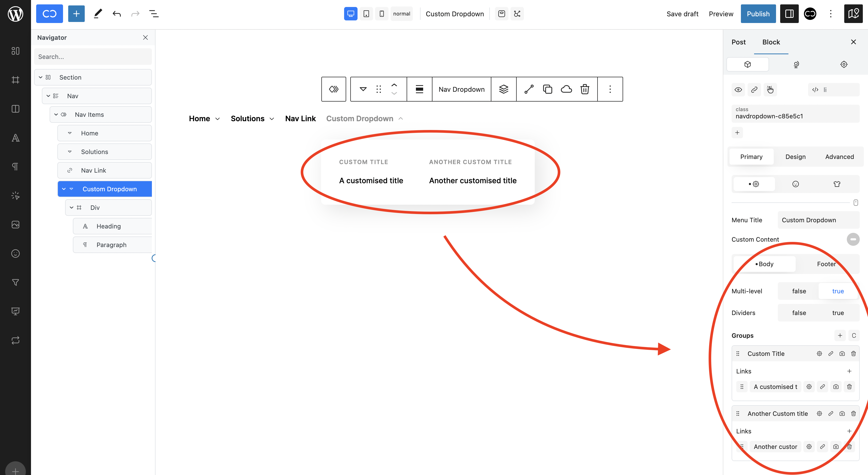Click the cloud save icon in block toolbar
868x475 pixels.
(566, 89)
